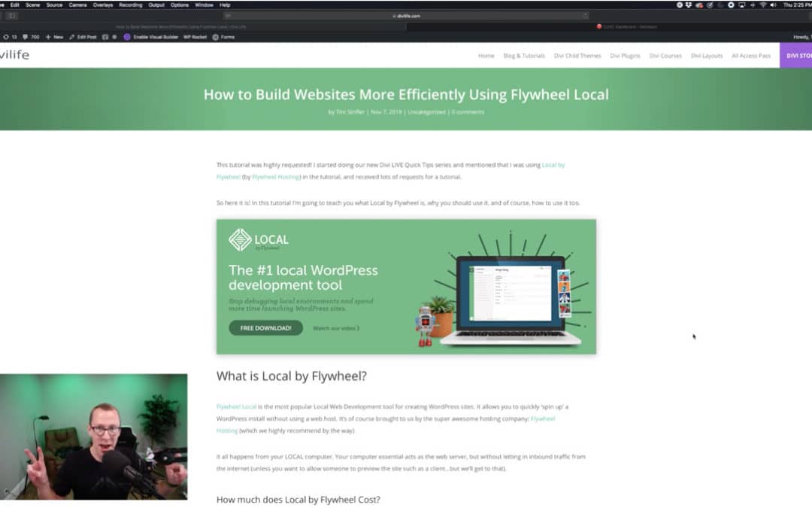Image resolution: width=812 pixels, height=508 pixels.
Task: Click the Watch our video link
Action: point(337,327)
